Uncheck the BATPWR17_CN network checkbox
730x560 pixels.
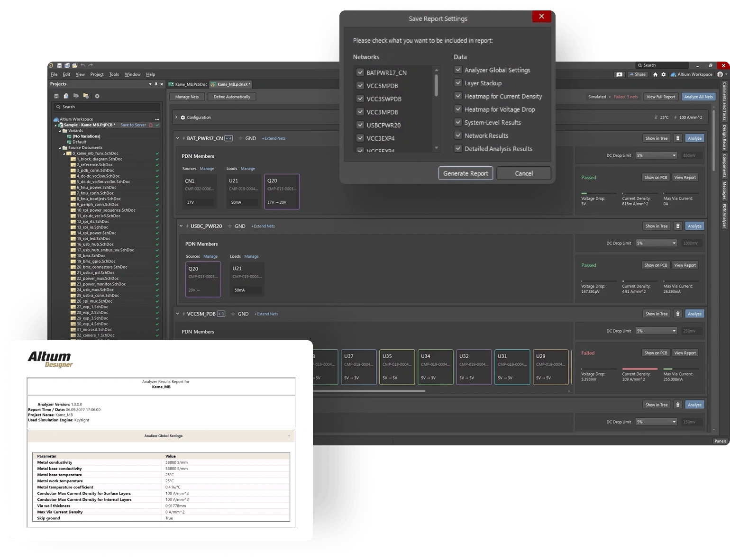(x=360, y=72)
